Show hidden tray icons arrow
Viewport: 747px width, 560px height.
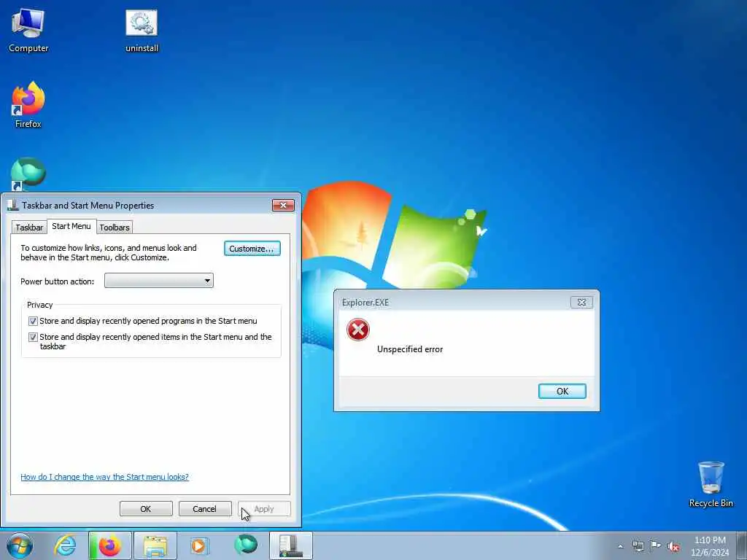620,547
